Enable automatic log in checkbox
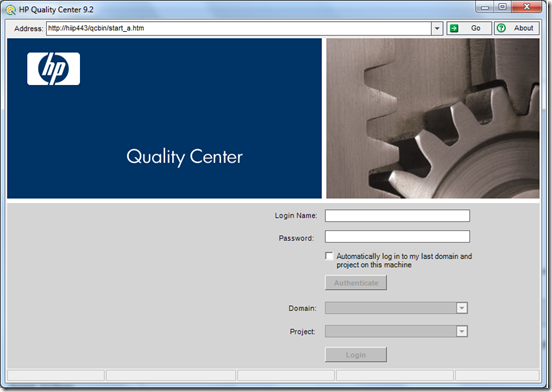Image resolution: width=552 pixels, height=392 pixels. (329, 256)
